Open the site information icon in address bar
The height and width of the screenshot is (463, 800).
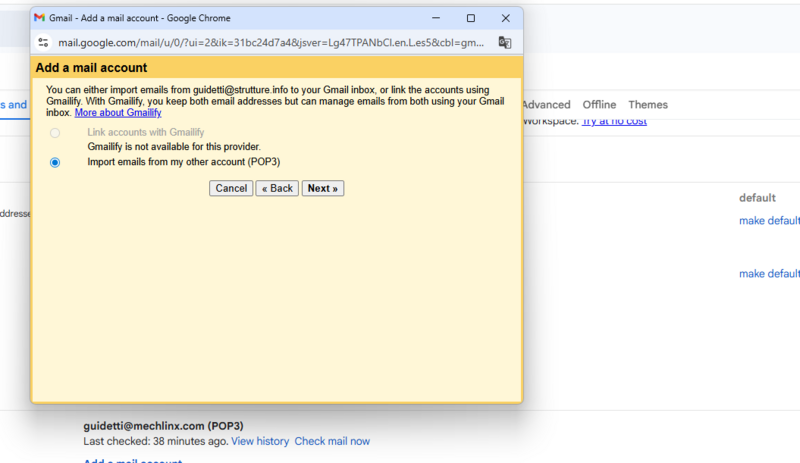43,43
